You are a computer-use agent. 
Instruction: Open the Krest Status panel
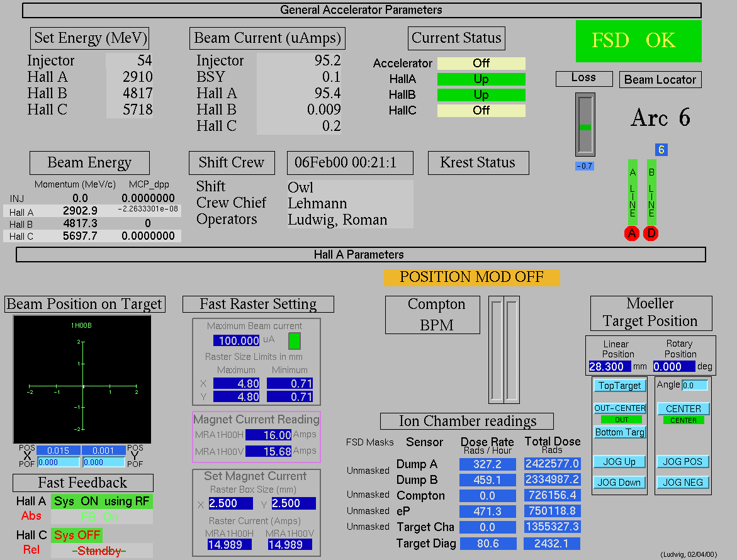point(478,163)
